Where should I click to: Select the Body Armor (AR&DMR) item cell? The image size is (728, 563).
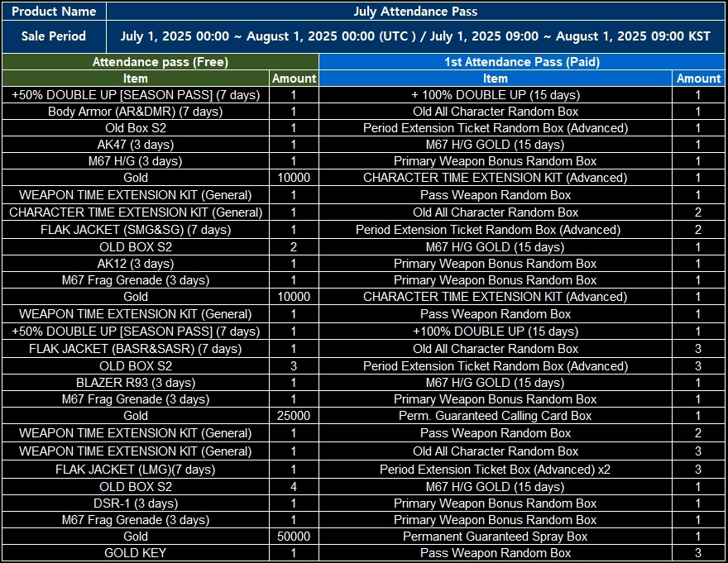click(x=136, y=112)
